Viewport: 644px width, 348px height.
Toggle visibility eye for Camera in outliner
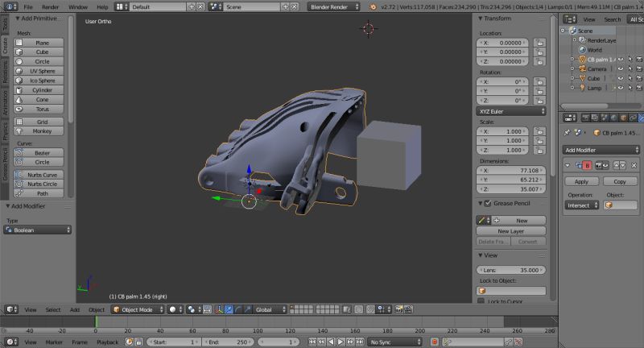tap(621, 69)
